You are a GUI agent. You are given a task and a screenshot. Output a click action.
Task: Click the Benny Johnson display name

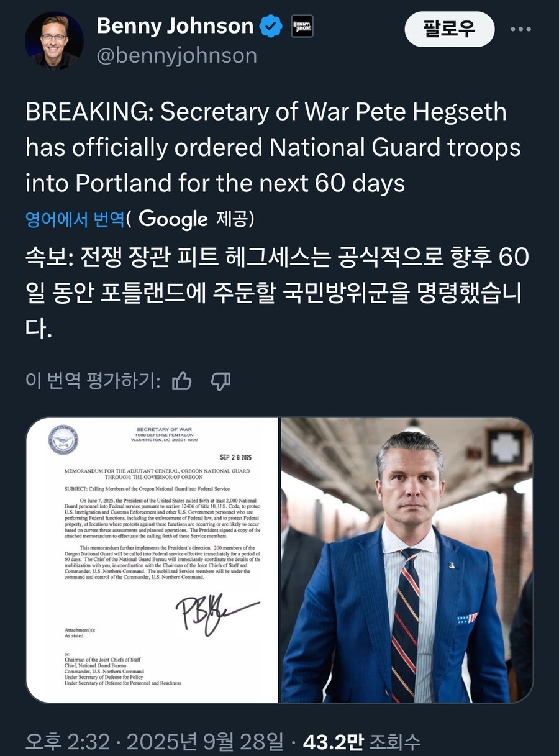click(x=175, y=26)
